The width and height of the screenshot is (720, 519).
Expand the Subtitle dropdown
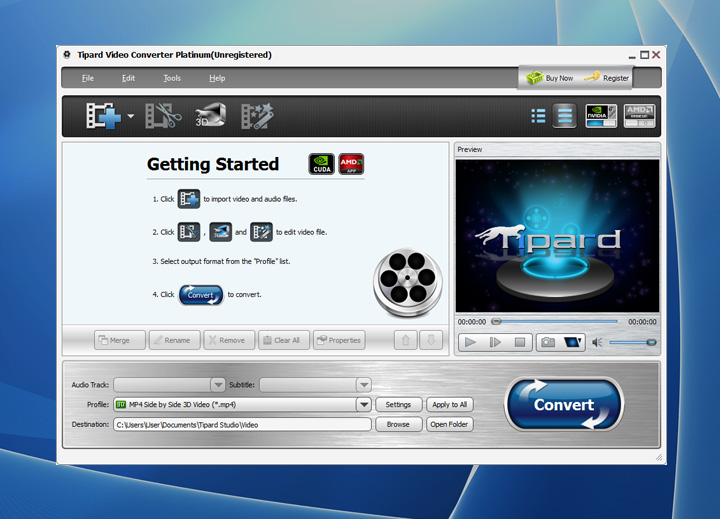364,385
